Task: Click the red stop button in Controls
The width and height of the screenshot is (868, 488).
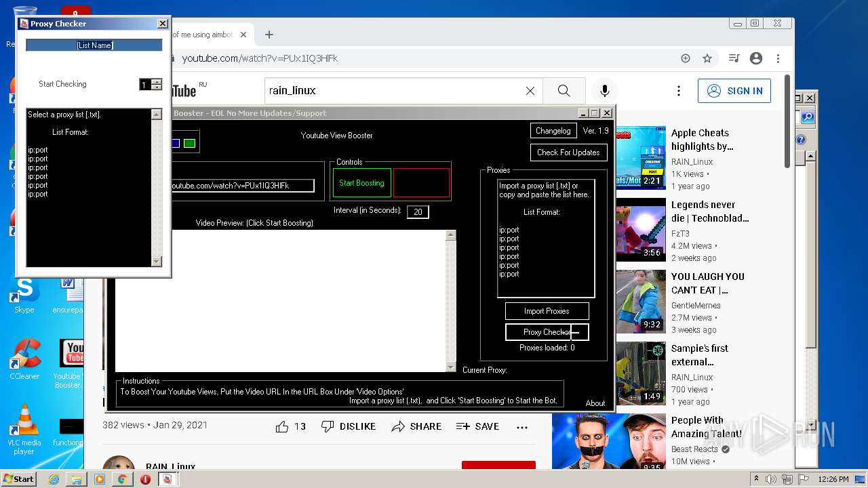Action: [x=421, y=183]
